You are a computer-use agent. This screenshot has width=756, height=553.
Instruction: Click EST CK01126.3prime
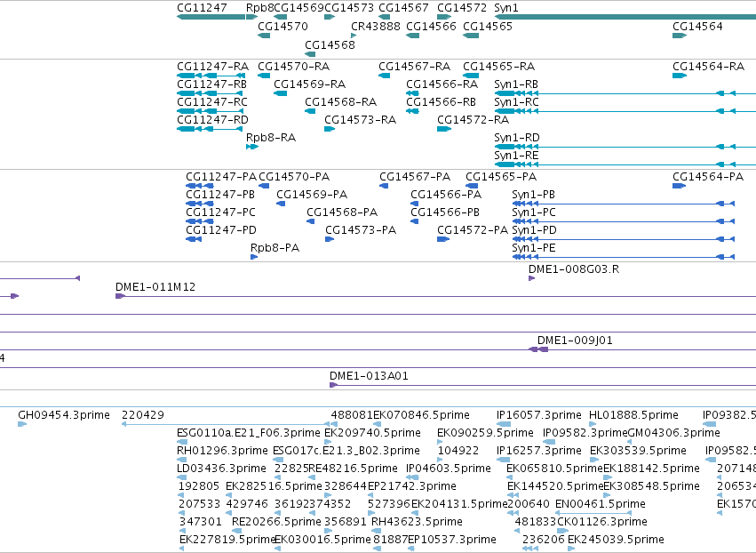click(602, 522)
